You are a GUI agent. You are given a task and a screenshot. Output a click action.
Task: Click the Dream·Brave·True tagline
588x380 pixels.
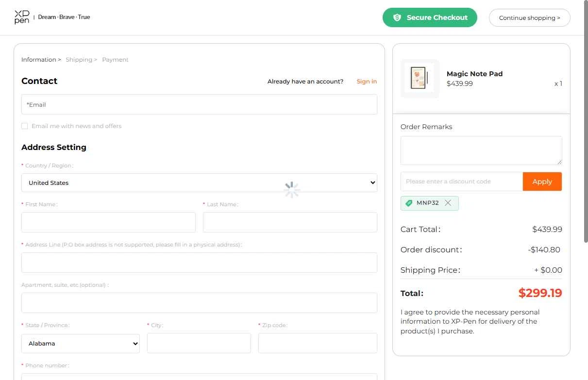pyautogui.click(x=64, y=17)
